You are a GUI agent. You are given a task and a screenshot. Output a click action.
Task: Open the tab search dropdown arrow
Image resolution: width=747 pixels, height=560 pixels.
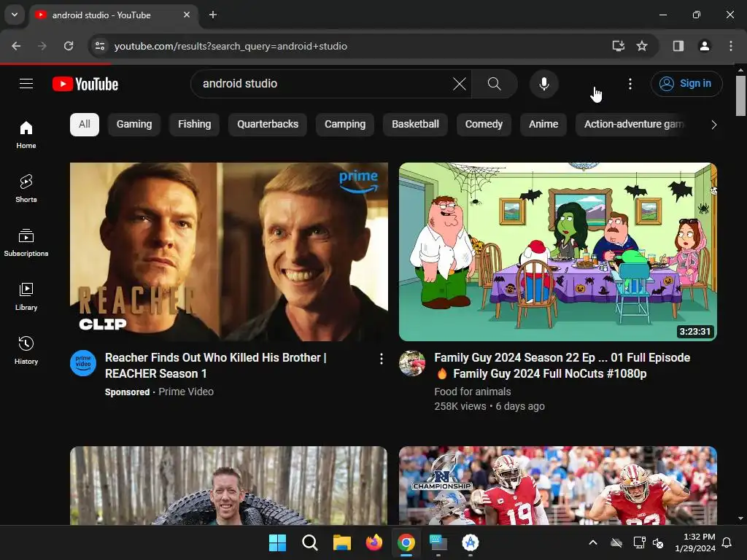click(15, 15)
